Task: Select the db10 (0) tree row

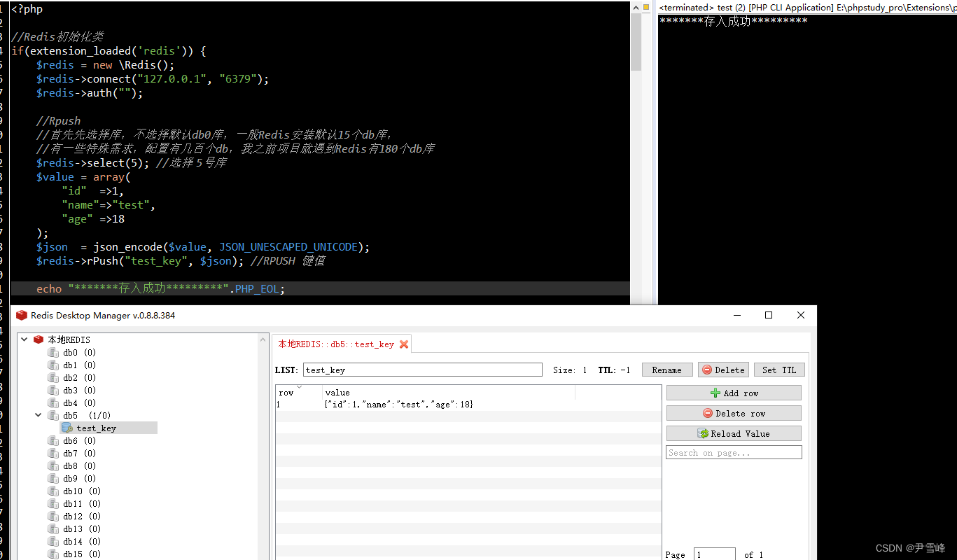Action: (x=81, y=491)
